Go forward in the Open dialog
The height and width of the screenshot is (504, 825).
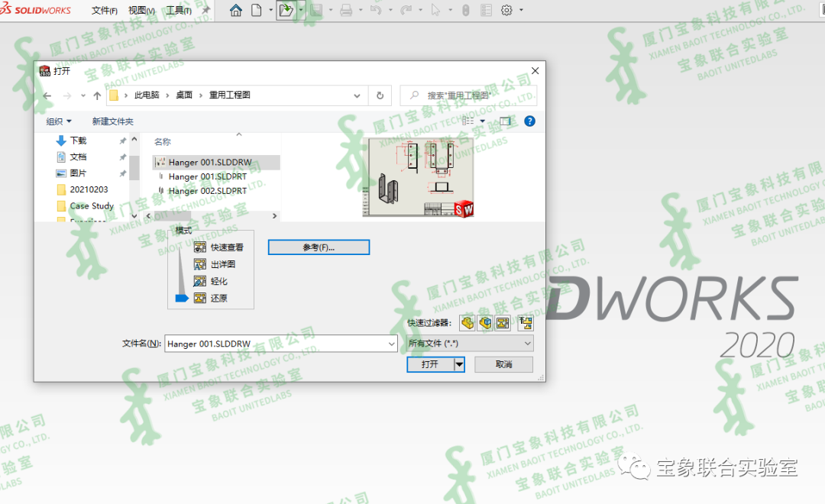click(x=66, y=95)
